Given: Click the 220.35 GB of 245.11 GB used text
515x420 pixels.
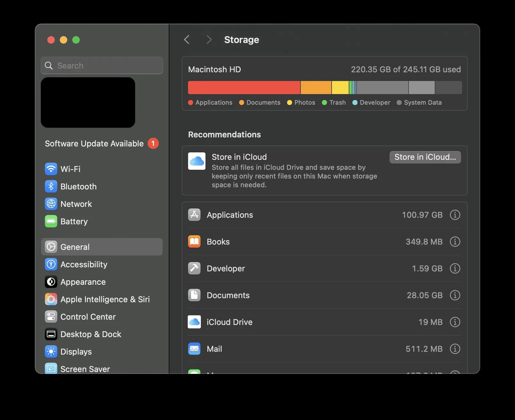Looking at the screenshot, I should [x=406, y=70].
